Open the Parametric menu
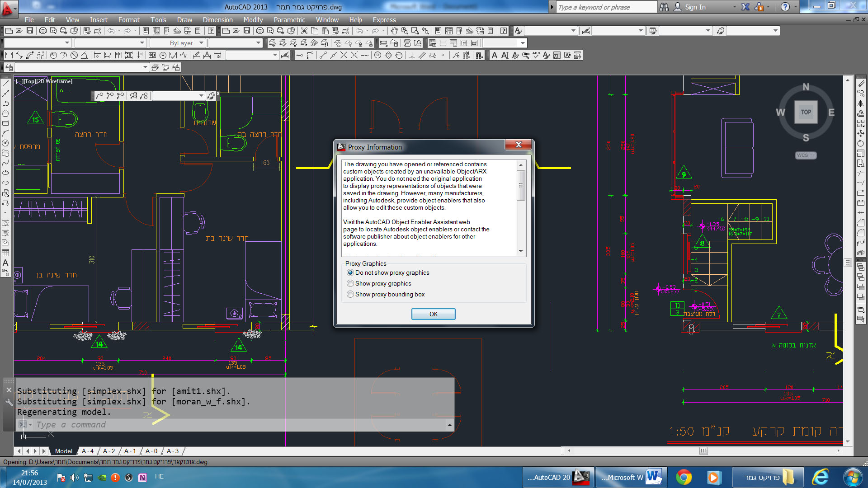868x488 pixels. [x=289, y=20]
